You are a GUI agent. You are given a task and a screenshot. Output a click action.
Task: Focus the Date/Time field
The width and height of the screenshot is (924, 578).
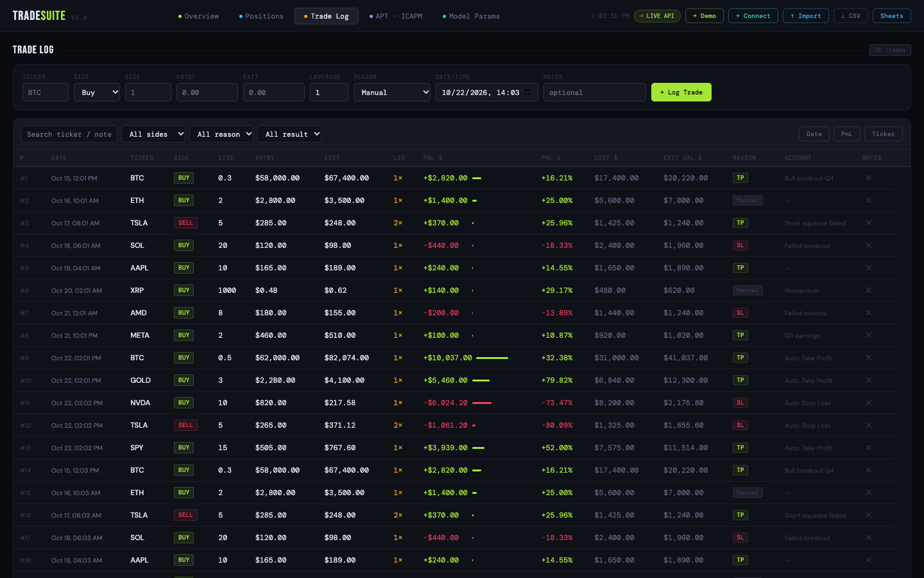click(487, 92)
